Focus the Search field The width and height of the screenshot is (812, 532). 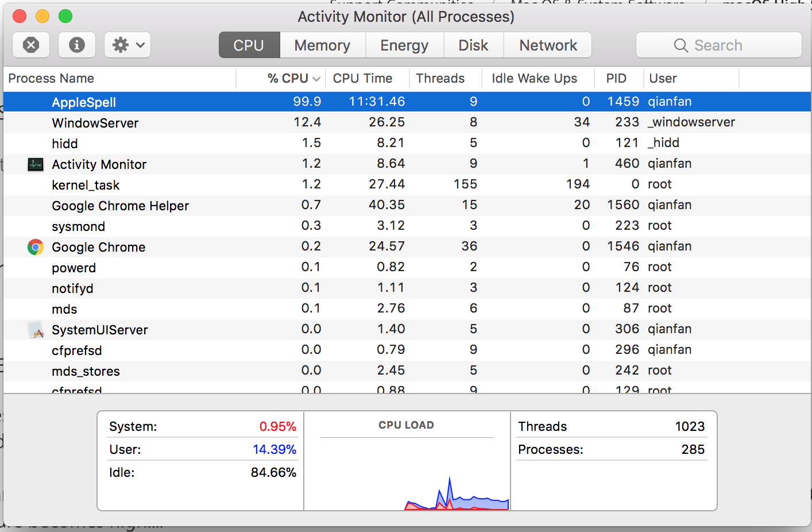718,45
